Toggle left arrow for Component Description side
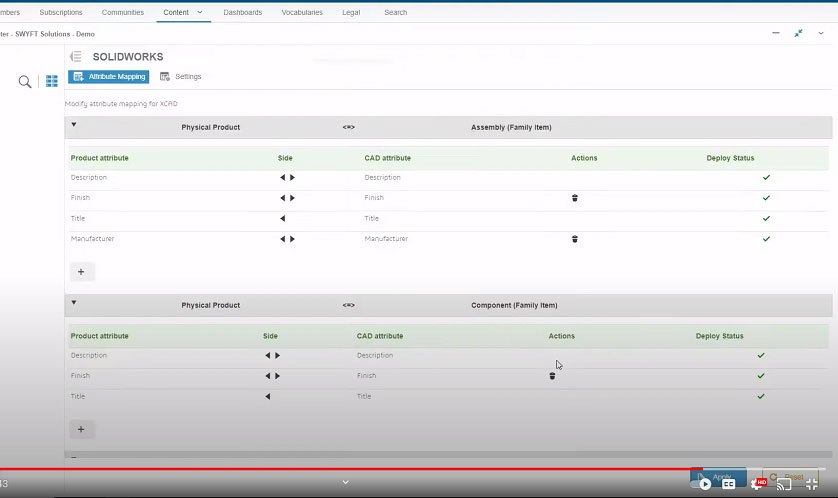838x498 pixels. click(268, 355)
